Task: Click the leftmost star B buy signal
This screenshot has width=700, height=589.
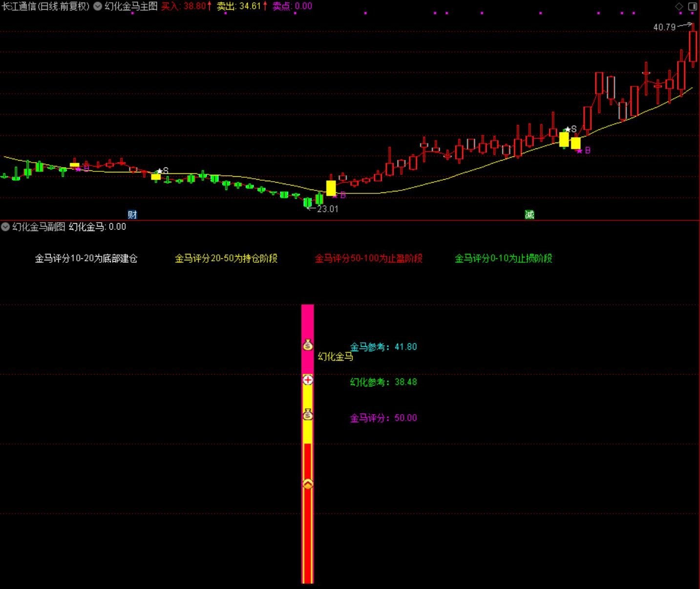Action: pyautogui.click(x=83, y=168)
